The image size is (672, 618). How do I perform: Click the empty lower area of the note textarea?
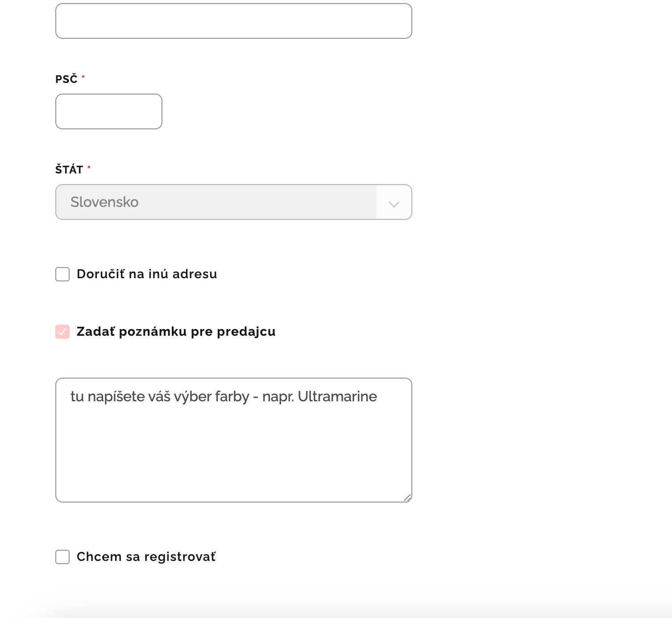click(x=233, y=459)
